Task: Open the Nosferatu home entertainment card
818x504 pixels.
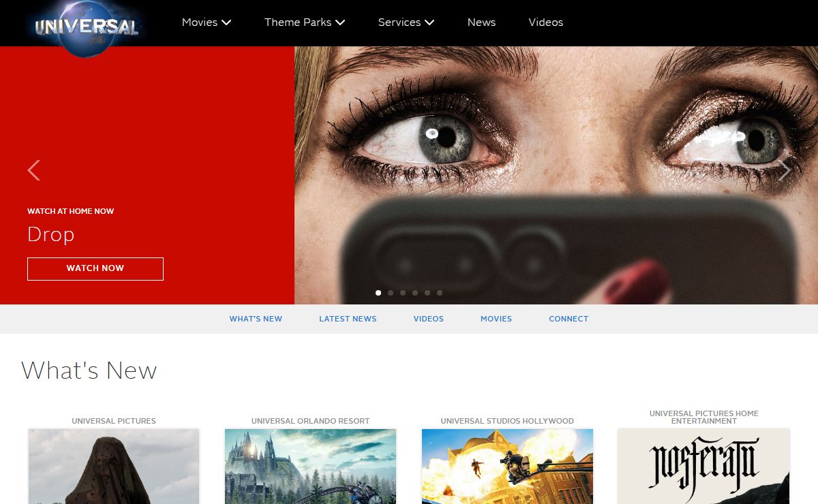Action: [x=703, y=467]
